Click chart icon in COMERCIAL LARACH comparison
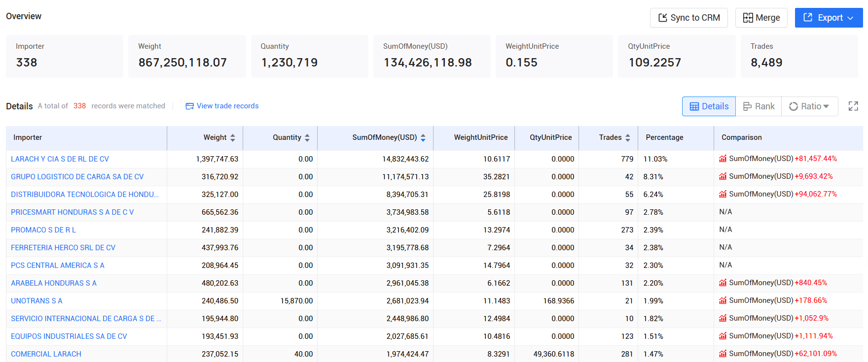Viewport: 868px width, 362px height. click(x=723, y=354)
